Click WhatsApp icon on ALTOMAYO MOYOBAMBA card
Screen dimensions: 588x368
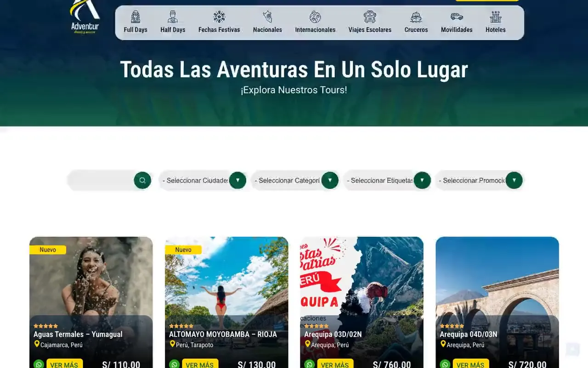(x=175, y=364)
